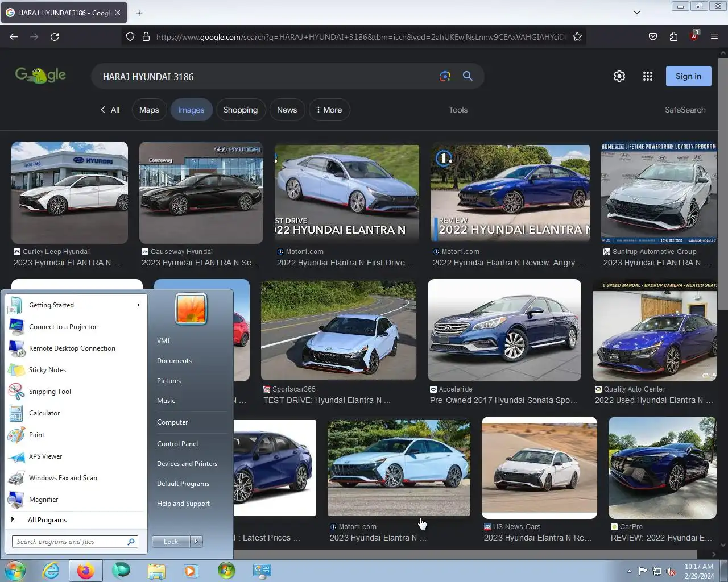Open Devices and Printers
Viewport: 728px width, 582px height.
click(x=191, y=464)
